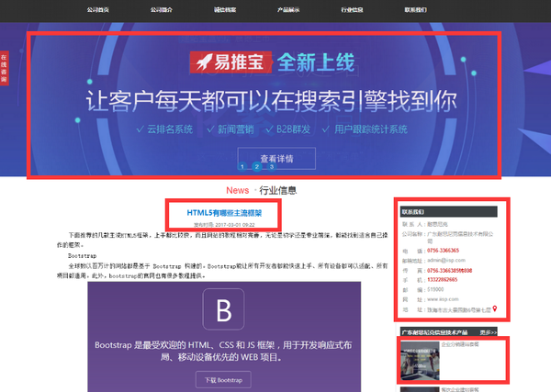Click the News 行业信息 section heading
The height and width of the screenshot is (392, 551).
click(261, 190)
